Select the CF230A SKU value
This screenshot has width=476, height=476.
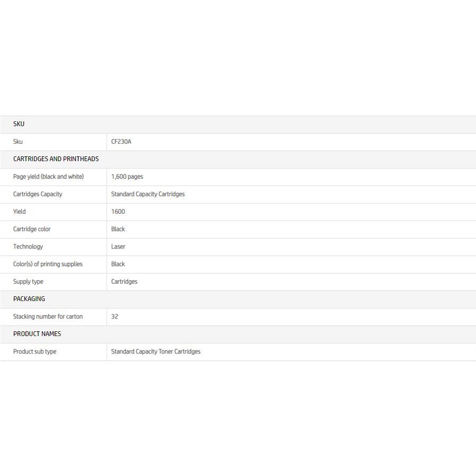point(121,142)
